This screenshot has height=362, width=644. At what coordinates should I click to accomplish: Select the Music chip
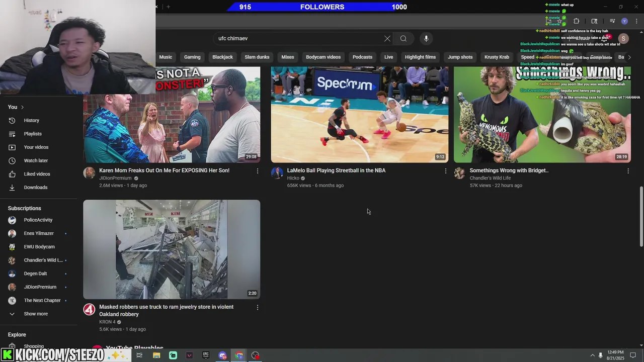click(166, 57)
